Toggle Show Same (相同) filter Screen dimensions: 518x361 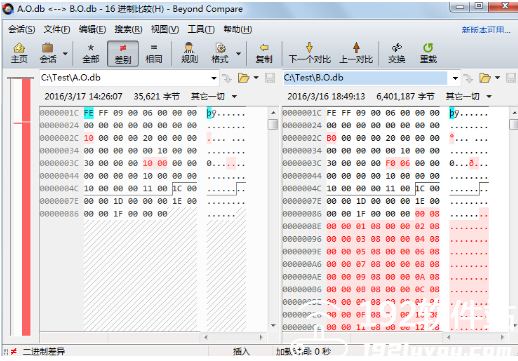point(154,53)
